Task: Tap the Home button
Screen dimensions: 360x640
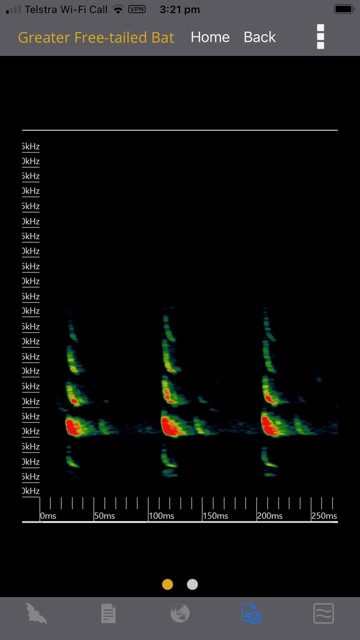Action: click(x=210, y=37)
